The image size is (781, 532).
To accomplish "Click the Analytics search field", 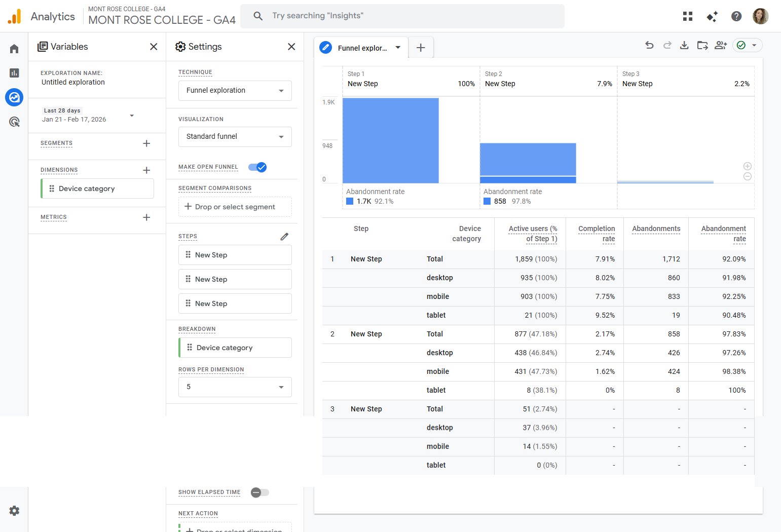I will click(x=402, y=16).
